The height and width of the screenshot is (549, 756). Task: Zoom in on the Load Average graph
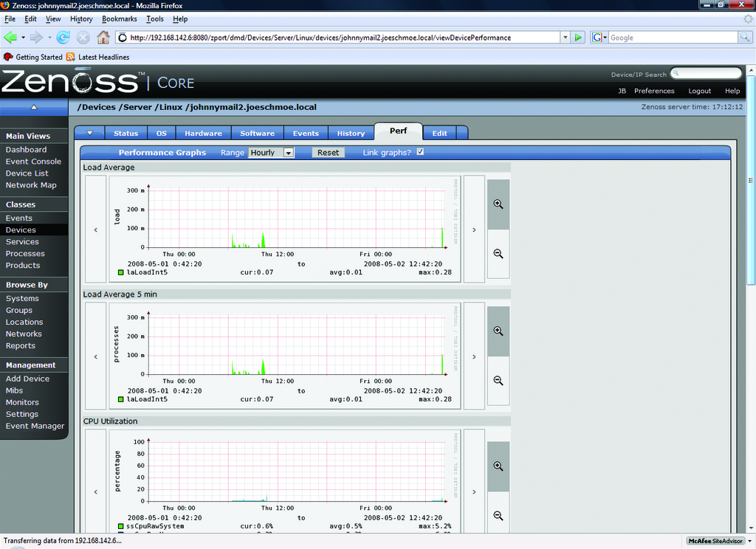[x=498, y=204]
